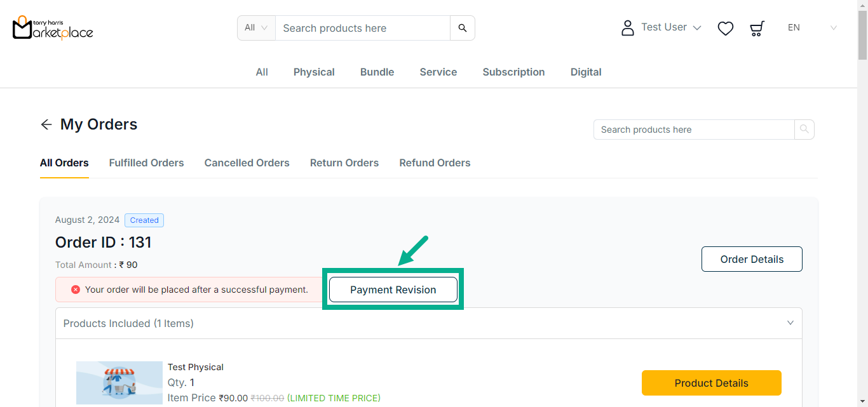Click the Order Details button
Viewport: 868px width, 407px height.
pyautogui.click(x=752, y=259)
